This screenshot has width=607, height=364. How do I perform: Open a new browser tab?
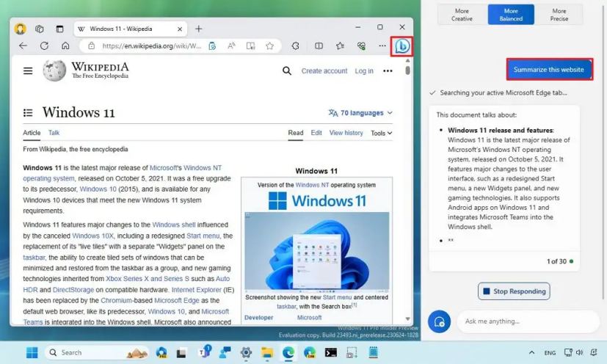tap(199, 29)
